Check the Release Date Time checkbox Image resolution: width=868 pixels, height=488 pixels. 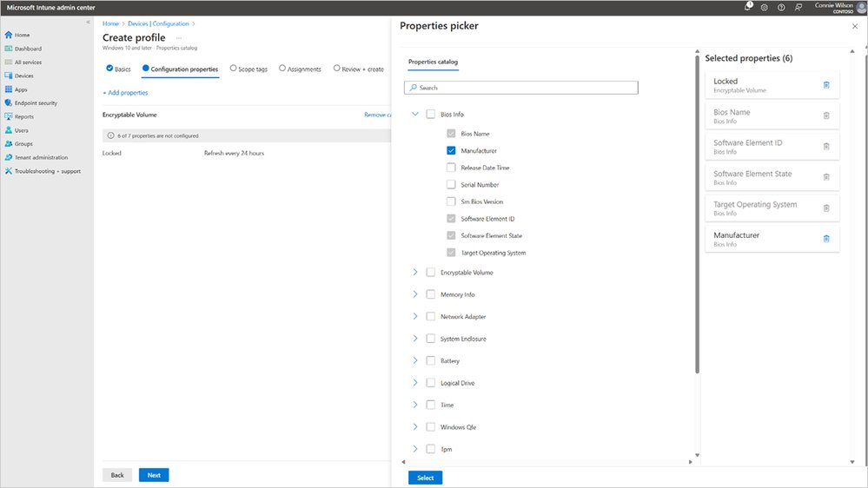click(x=451, y=168)
